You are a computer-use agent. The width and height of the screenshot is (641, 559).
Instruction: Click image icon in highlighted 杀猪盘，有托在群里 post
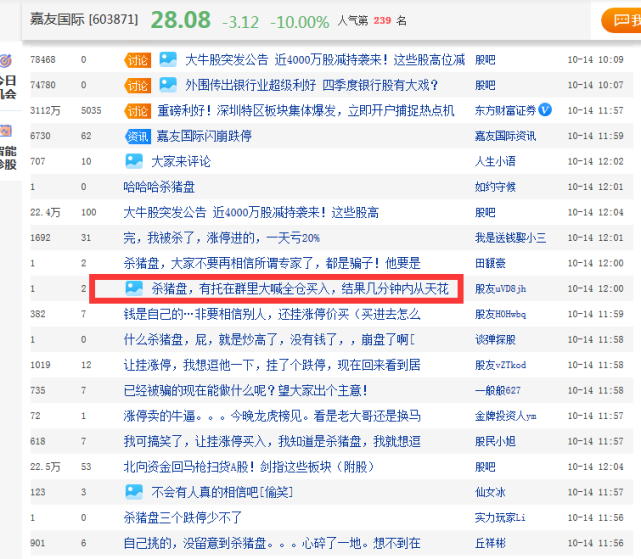[x=134, y=288]
